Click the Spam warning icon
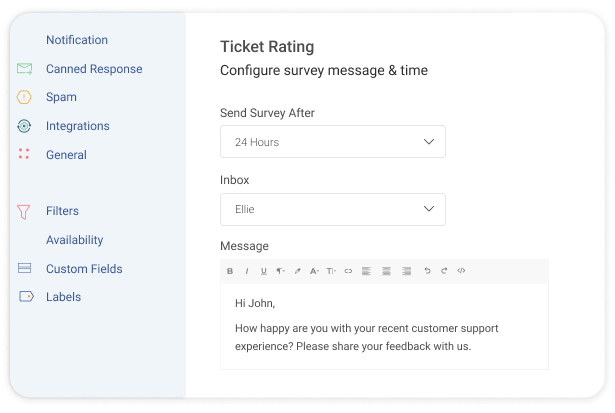This screenshot has height=413, width=615. pyautogui.click(x=25, y=98)
